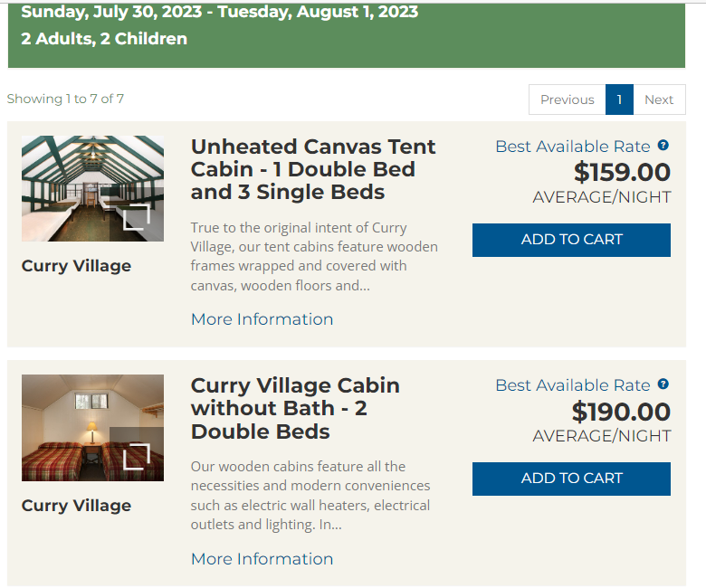Click the help icon beside the $190.00 rate

click(x=663, y=384)
